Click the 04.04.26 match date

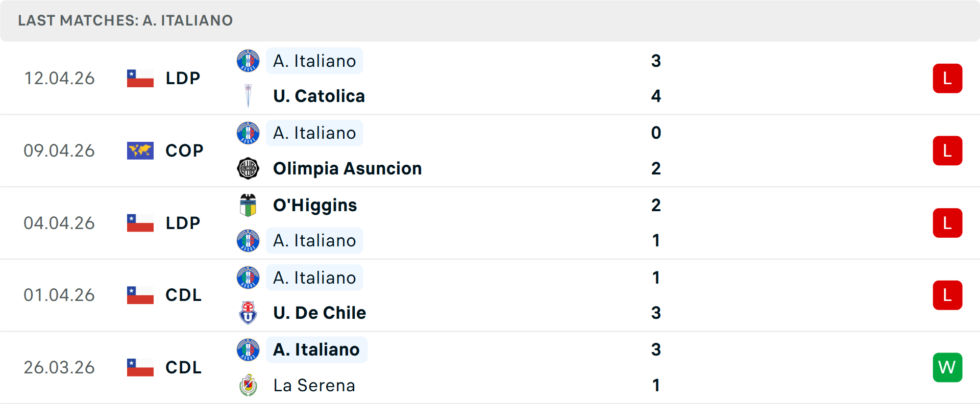(x=59, y=223)
